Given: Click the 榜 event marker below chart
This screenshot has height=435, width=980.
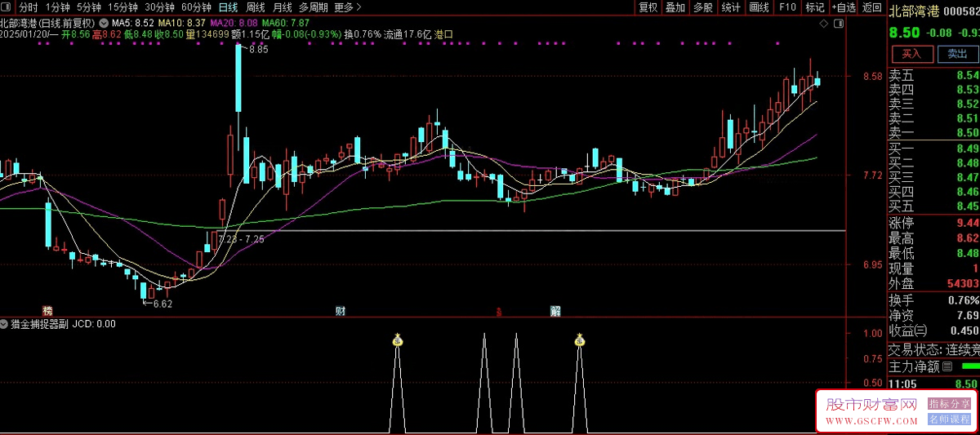Looking at the screenshot, I should tap(47, 311).
